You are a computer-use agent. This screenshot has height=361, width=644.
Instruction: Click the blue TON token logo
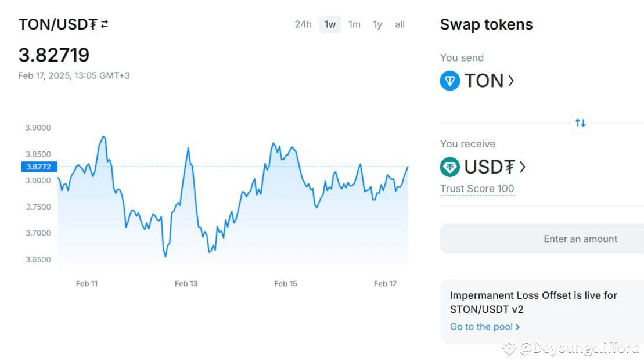(x=450, y=81)
